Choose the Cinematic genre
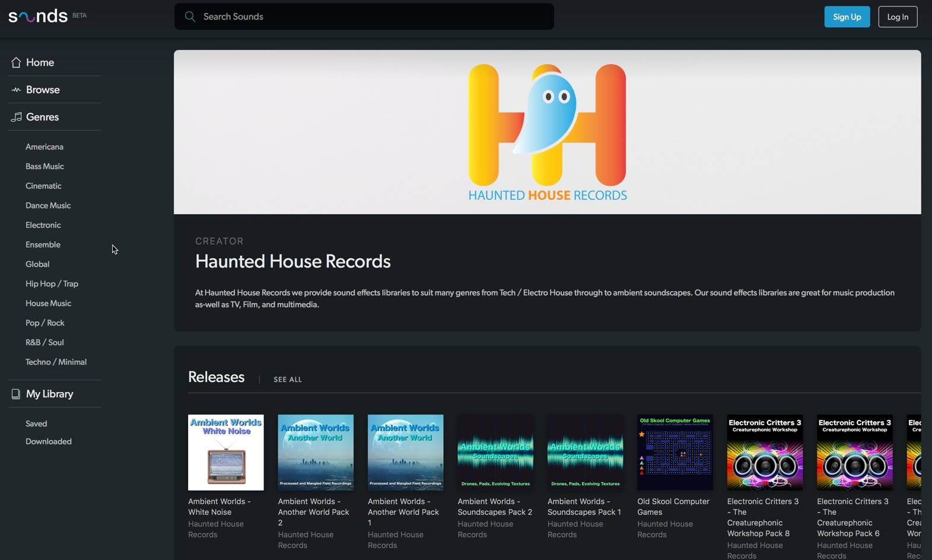 [43, 186]
